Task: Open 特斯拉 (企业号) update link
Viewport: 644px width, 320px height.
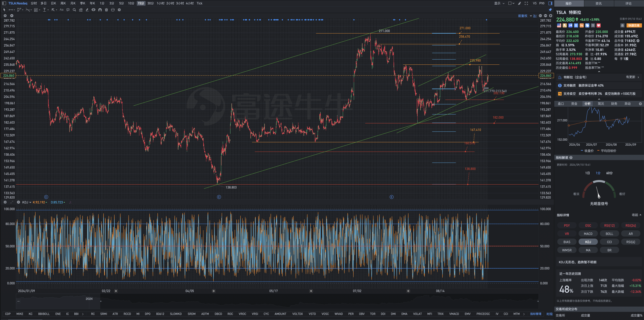Action: click(x=599, y=77)
